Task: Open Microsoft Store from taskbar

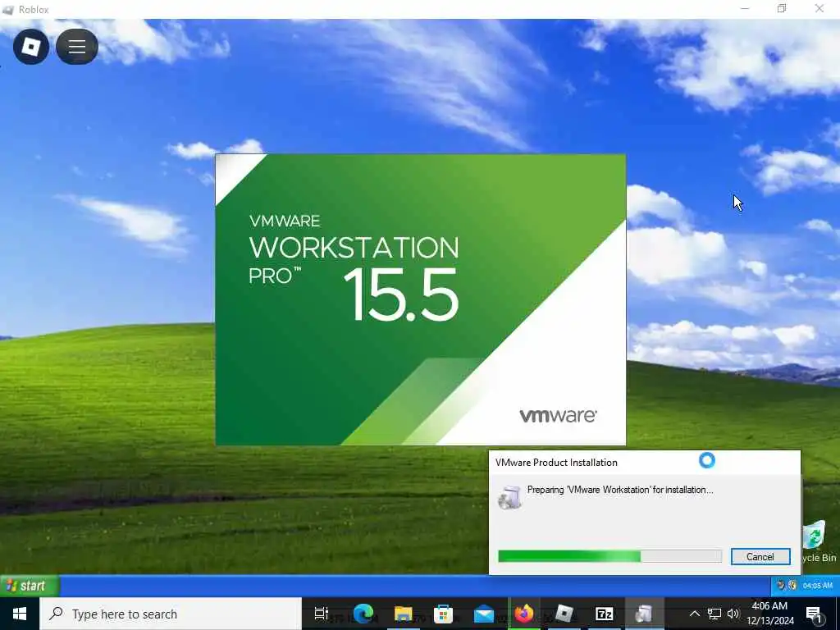Action: point(444,614)
